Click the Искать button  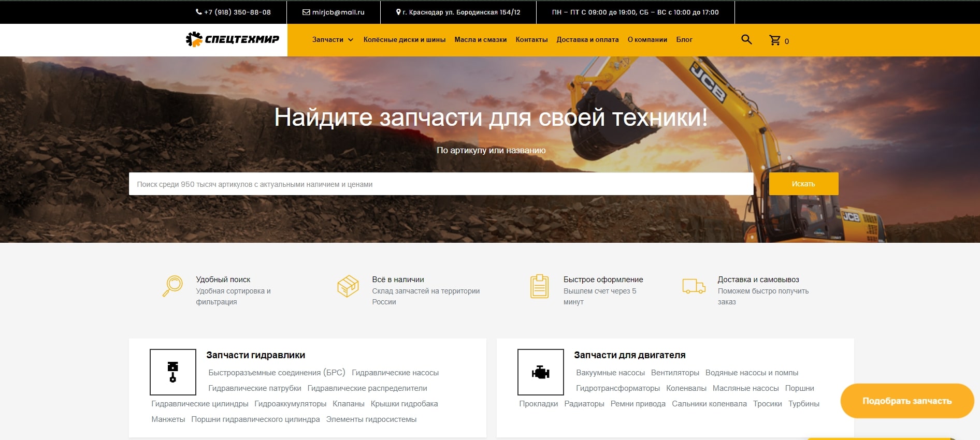tap(803, 184)
